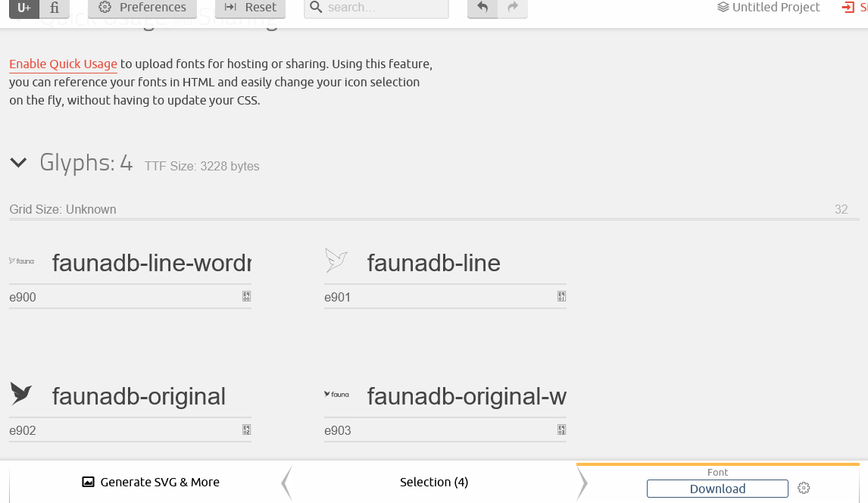The image size is (868, 503).
Task: Collapse the Glyphs section chevron
Action: pos(18,163)
